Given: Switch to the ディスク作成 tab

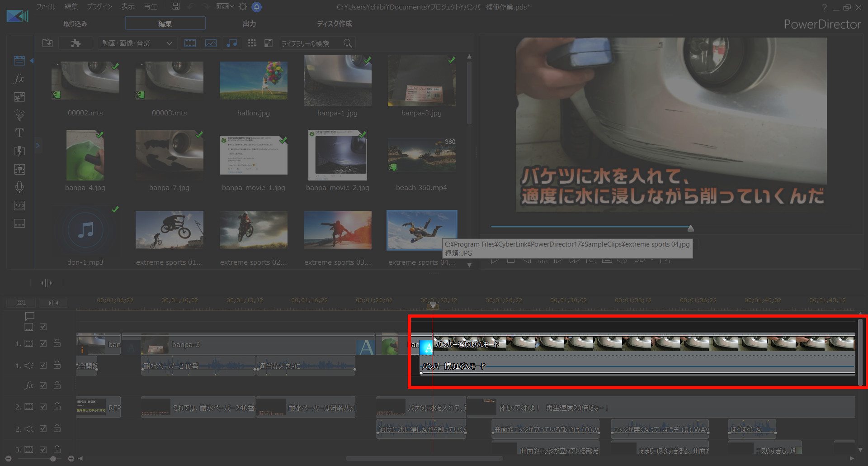Looking at the screenshot, I should click(334, 24).
